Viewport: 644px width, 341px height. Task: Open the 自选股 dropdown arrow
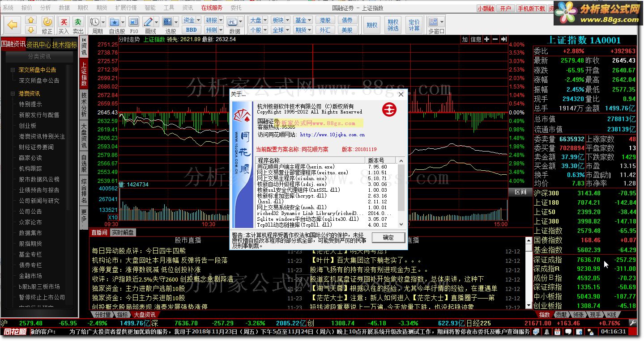pyautogui.click(x=123, y=21)
